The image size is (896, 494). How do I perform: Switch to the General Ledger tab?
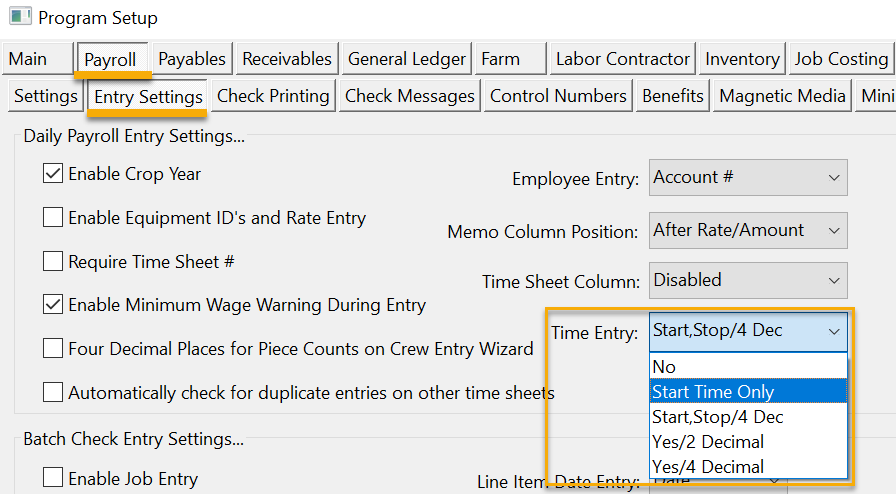point(406,60)
